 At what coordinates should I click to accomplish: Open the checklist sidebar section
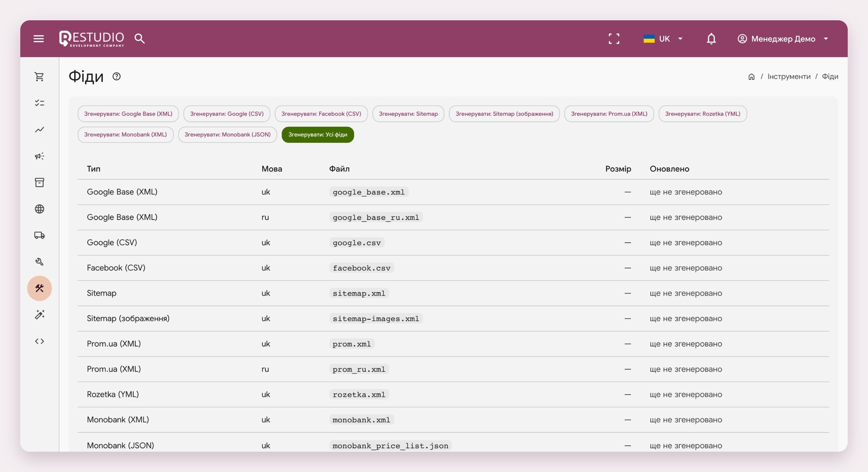[40, 103]
